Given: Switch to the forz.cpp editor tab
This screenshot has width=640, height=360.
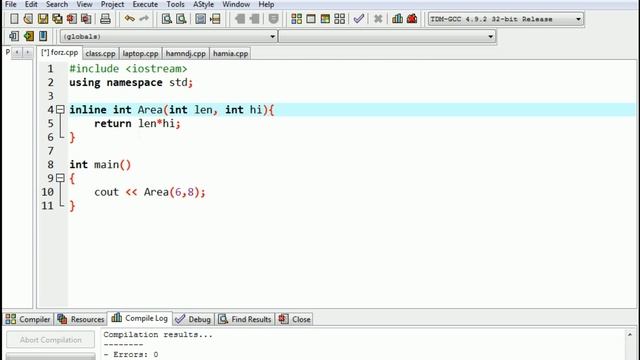Looking at the screenshot, I should pos(60,53).
